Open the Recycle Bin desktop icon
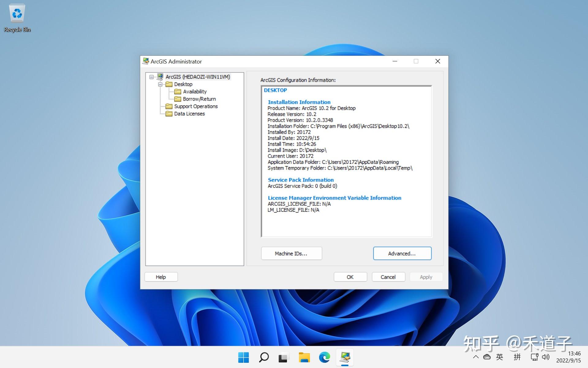The width and height of the screenshot is (588, 368). tap(17, 18)
